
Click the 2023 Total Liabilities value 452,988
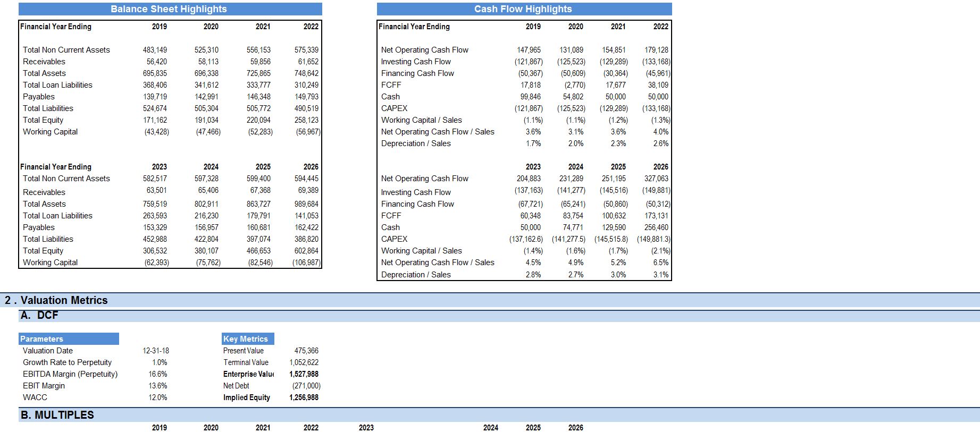155,239
